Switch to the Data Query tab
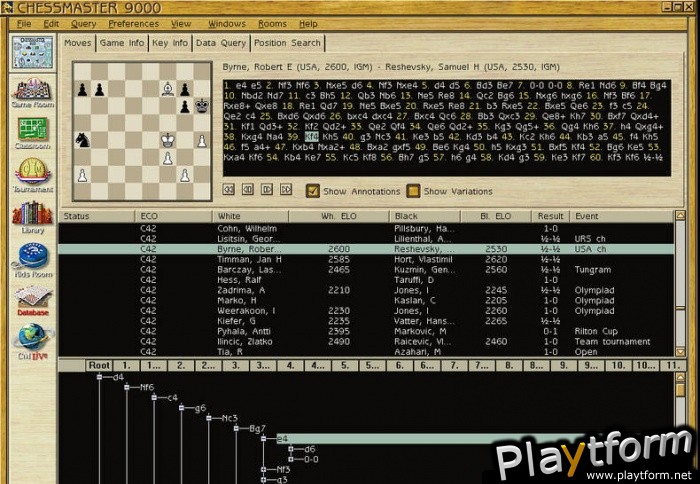 221,43
